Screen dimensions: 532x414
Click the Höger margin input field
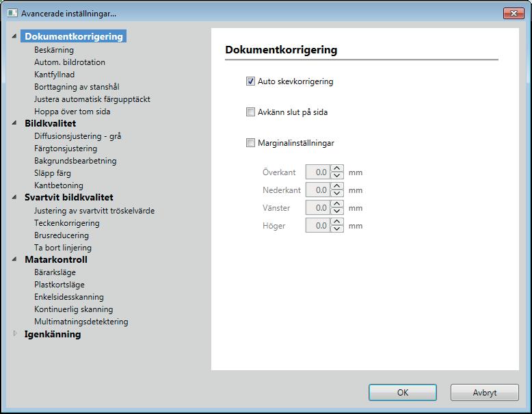coord(318,225)
